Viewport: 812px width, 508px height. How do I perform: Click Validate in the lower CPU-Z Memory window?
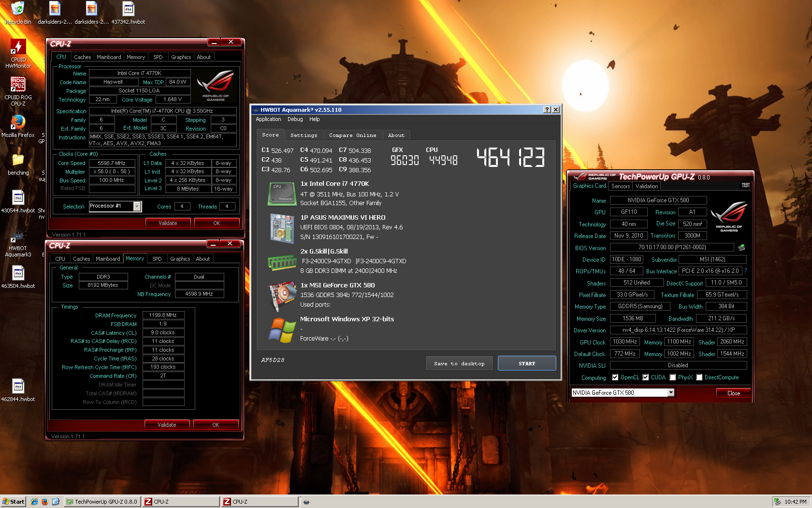pyautogui.click(x=167, y=425)
